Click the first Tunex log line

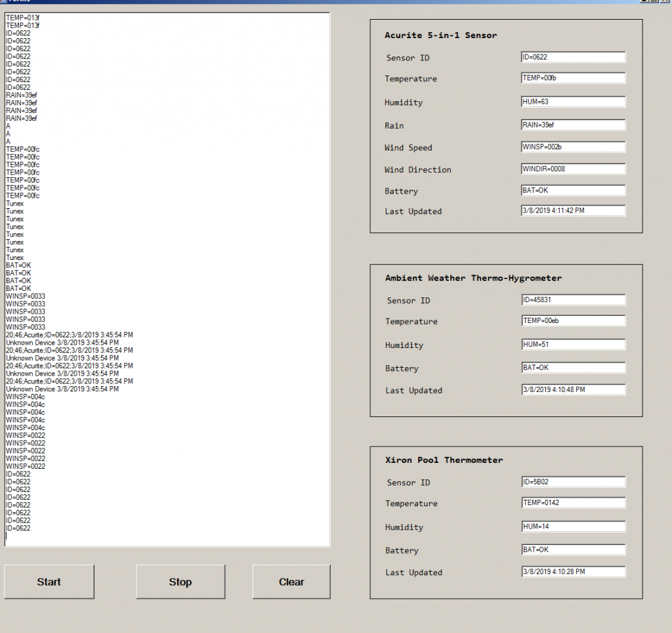[x=15, y=204]
